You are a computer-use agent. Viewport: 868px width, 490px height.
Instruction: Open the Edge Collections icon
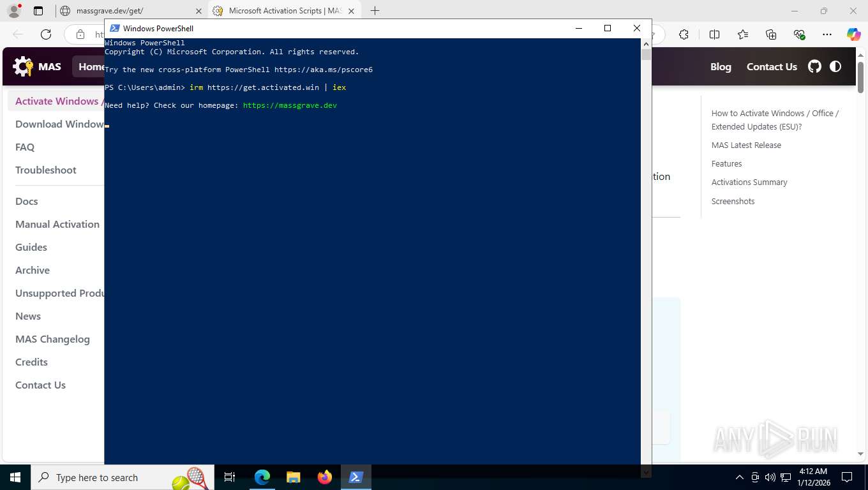771,34
